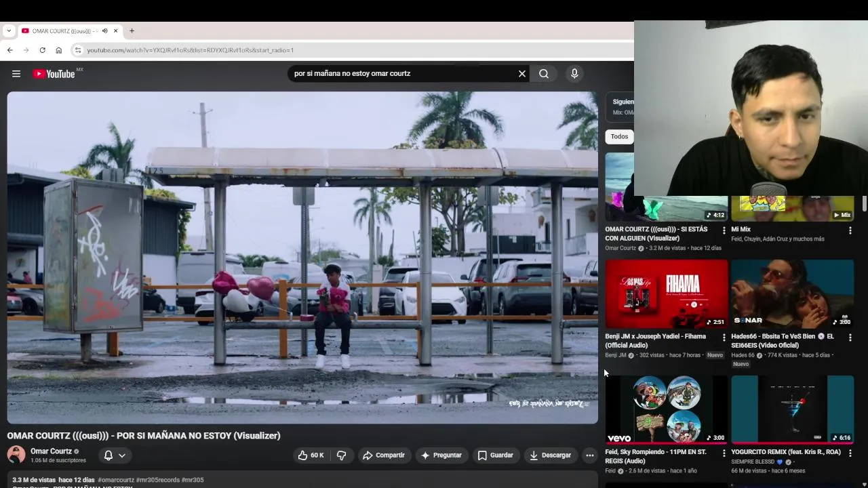The width and height of the screenshot is (868, 488).
Task: Open options menu for Benji JM Fihama
Action: [x=724, y=338]
